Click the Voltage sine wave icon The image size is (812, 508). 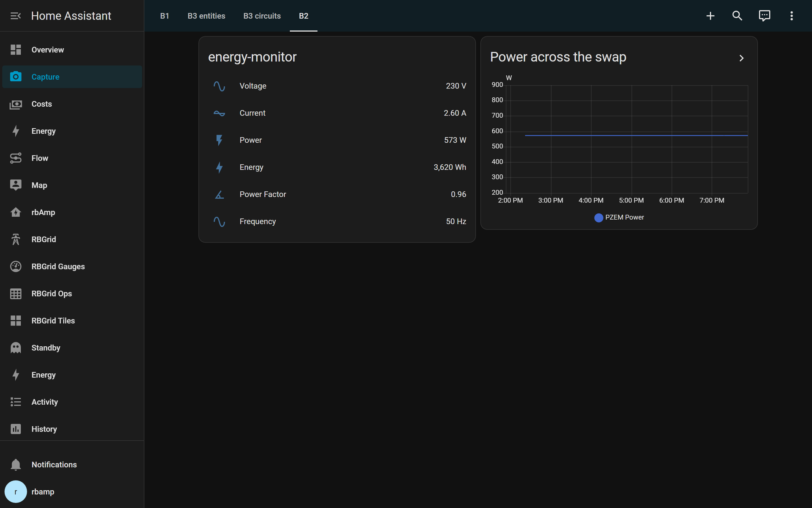[219, 86]
